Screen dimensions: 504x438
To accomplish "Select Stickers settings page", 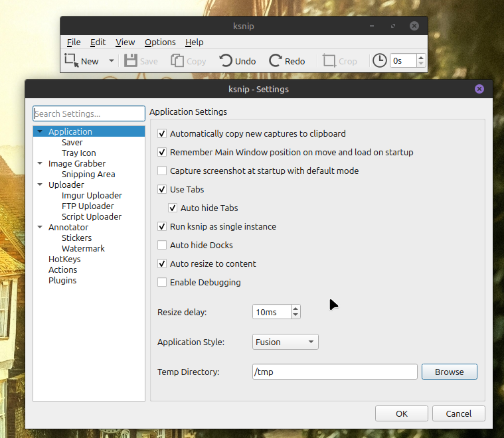I will pyautogui.click(x=76, y=238).
